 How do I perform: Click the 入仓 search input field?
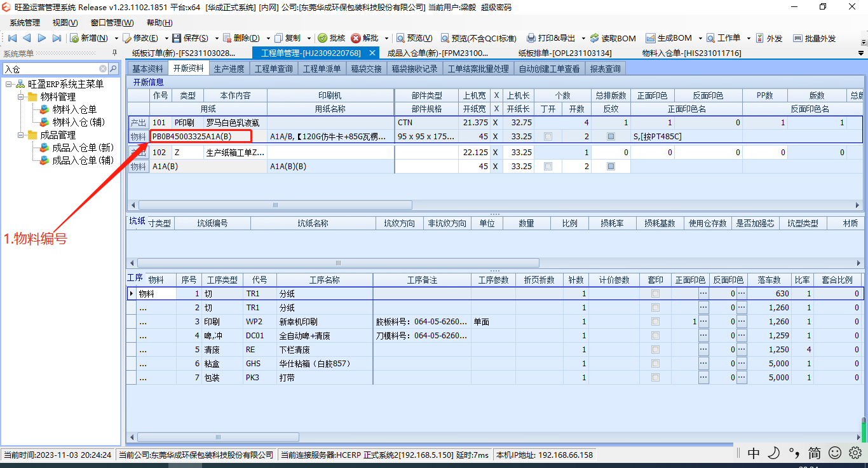(x=51, y=69)
